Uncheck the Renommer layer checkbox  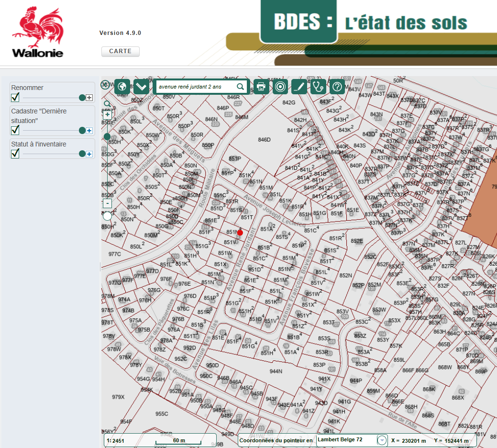(15, 98)
